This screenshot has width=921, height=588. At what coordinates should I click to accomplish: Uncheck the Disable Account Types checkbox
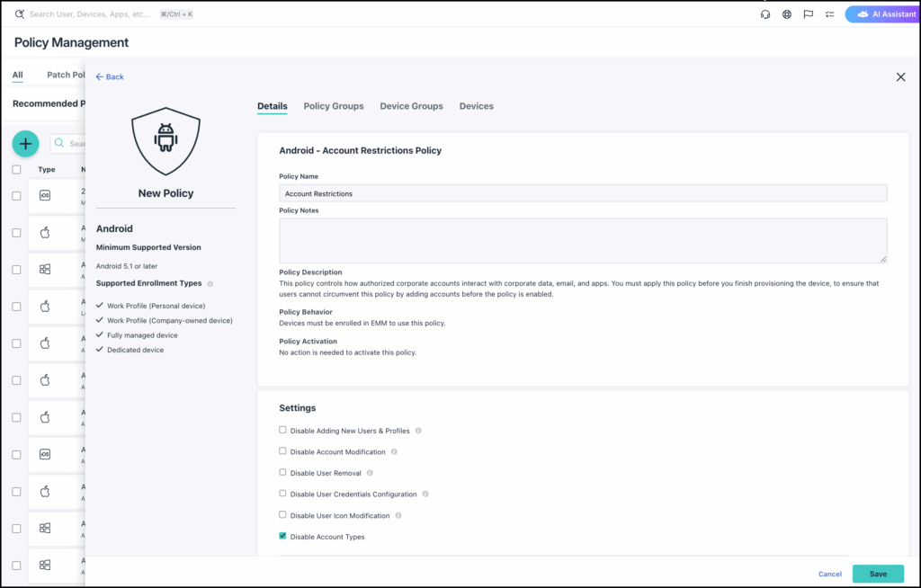[283, 536]
